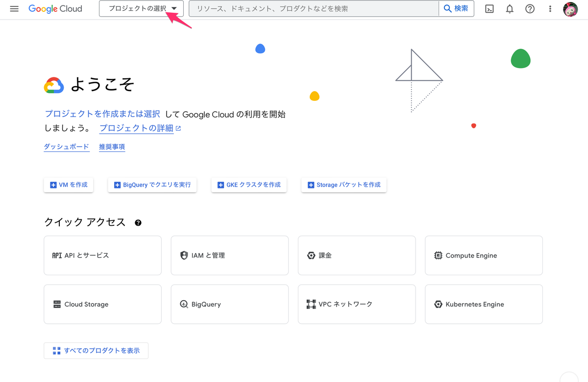
Task: Click すべてのプロダクトを表示 button
Action: (x=96, y=351)
